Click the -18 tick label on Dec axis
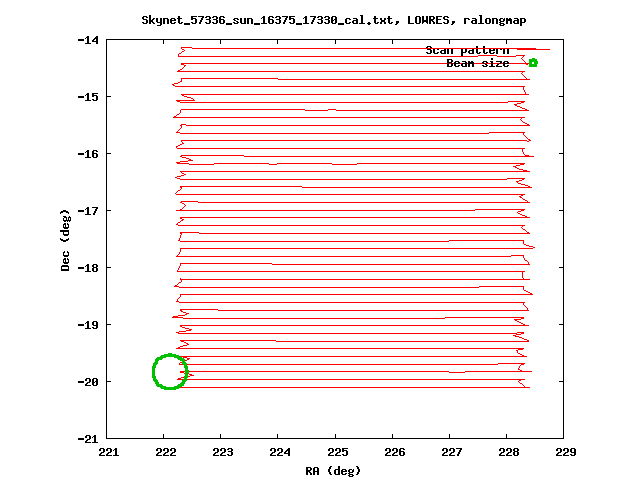Screen dimensions: 640x480 88,268
